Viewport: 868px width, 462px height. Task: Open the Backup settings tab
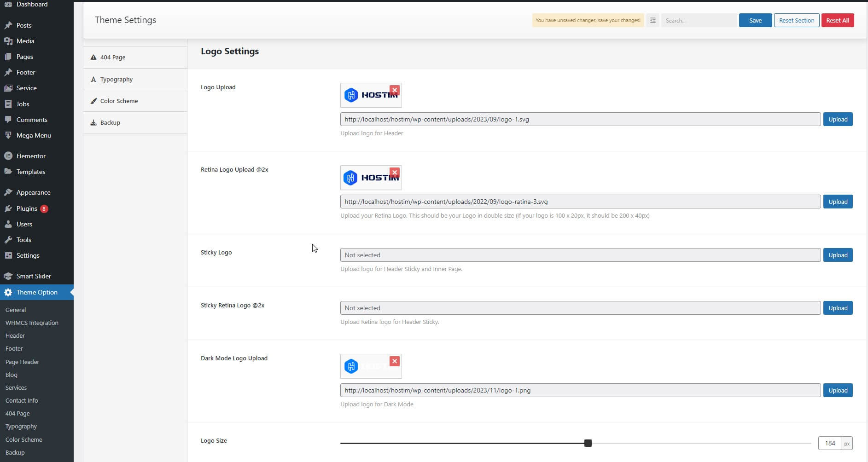[135, 122]
